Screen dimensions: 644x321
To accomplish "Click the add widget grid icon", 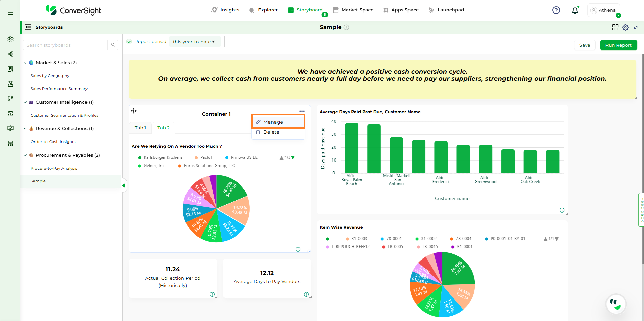I will (615, 27).
